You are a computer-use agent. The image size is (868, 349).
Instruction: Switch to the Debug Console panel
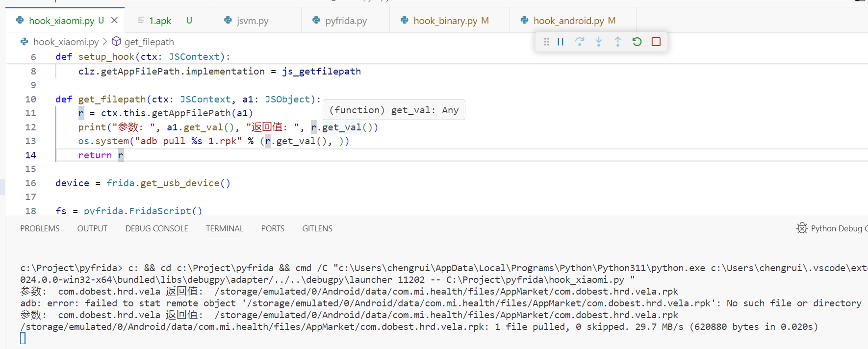pos(156,228)
